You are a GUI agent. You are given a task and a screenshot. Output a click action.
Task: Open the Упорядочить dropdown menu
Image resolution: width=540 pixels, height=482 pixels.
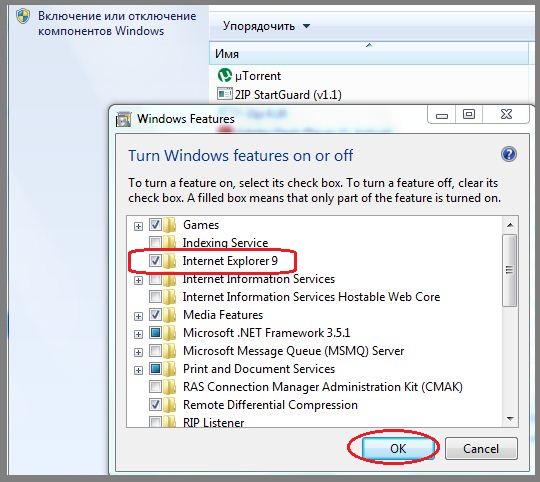pos(266,26)
